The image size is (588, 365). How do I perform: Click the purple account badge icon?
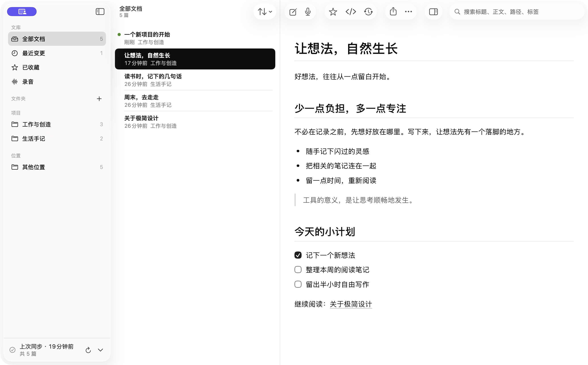[x=22, y=12]
